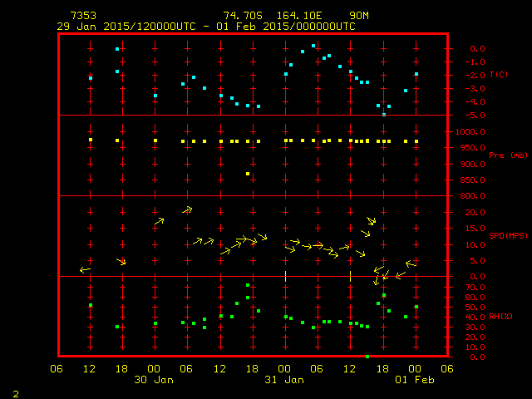Click the green humidity point at 0%
The width and height of the screenshot is (532, 399).
(367, 357)
